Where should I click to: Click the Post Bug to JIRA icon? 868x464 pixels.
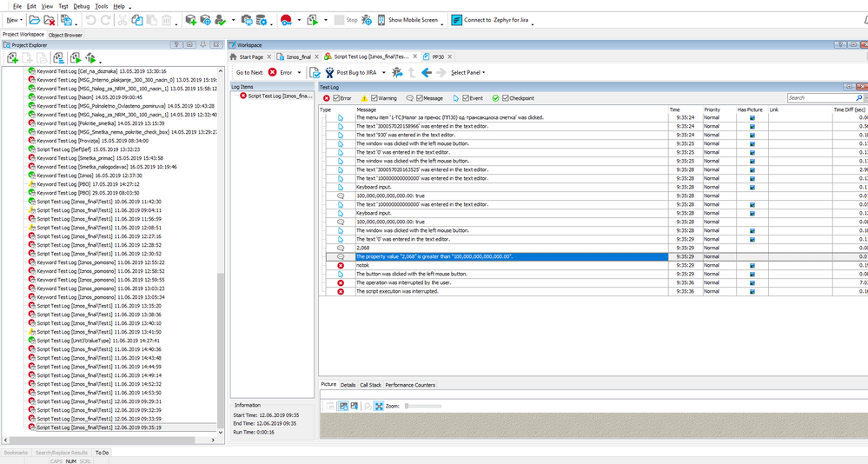(329, 73)
